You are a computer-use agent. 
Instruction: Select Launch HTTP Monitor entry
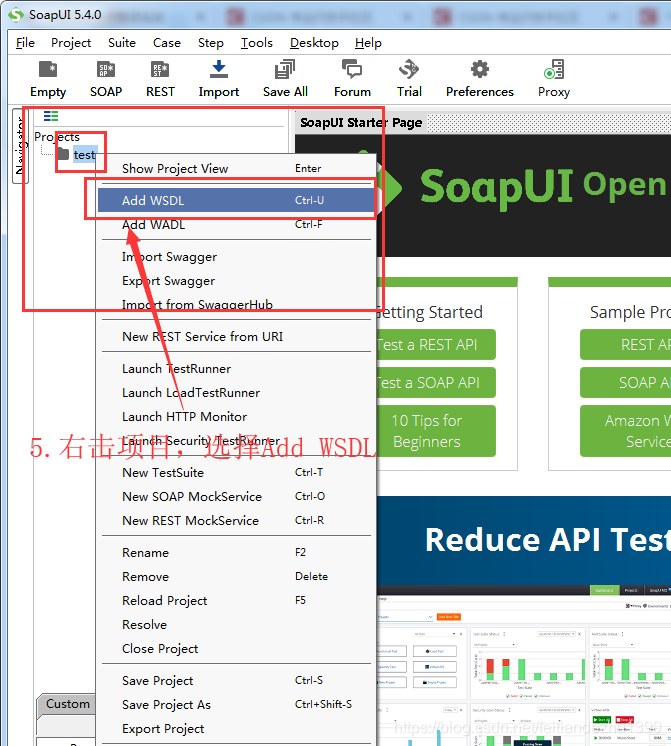click(x=236, y=416)
